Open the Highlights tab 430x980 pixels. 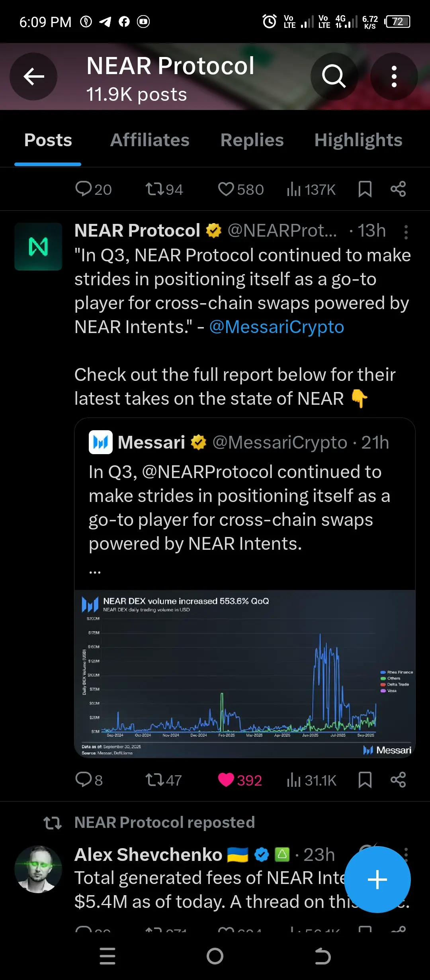click(x=358, y=140)
